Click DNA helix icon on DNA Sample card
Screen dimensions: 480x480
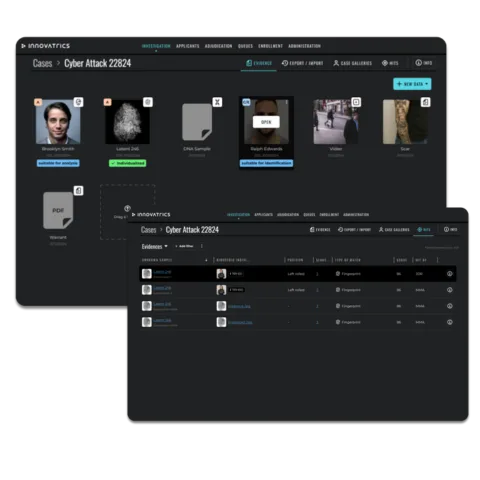[217, 102]
